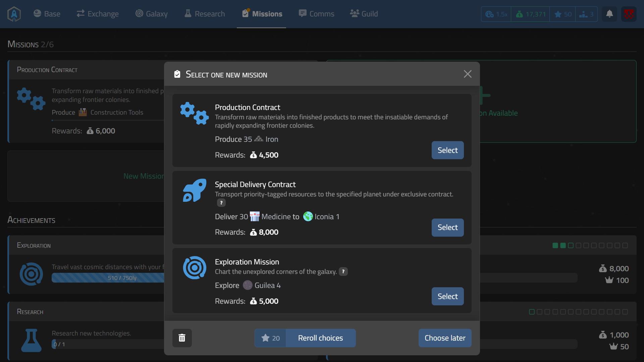Switch to the Exchange tab
The width and height of the screenshot is (644, 362).
(98, 14)
